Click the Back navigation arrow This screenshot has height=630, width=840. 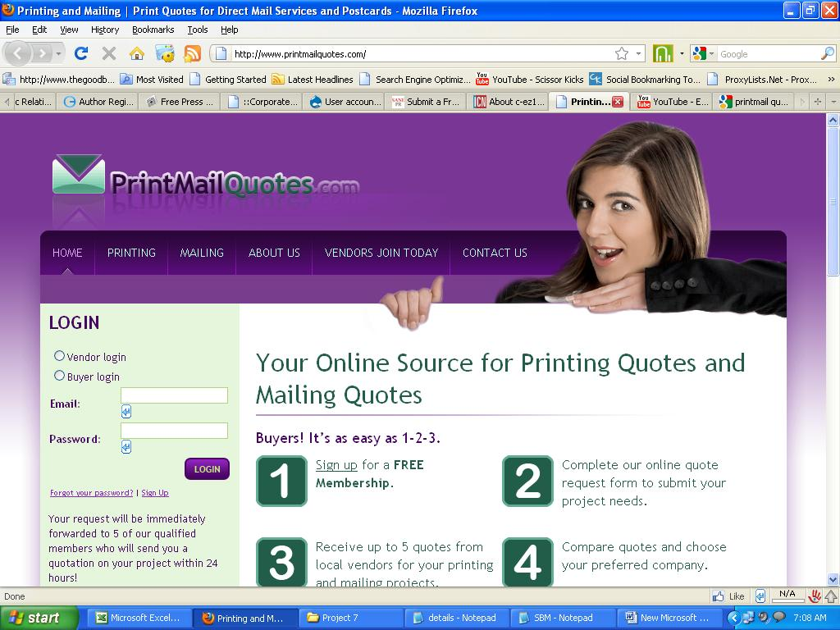(18, 53)
